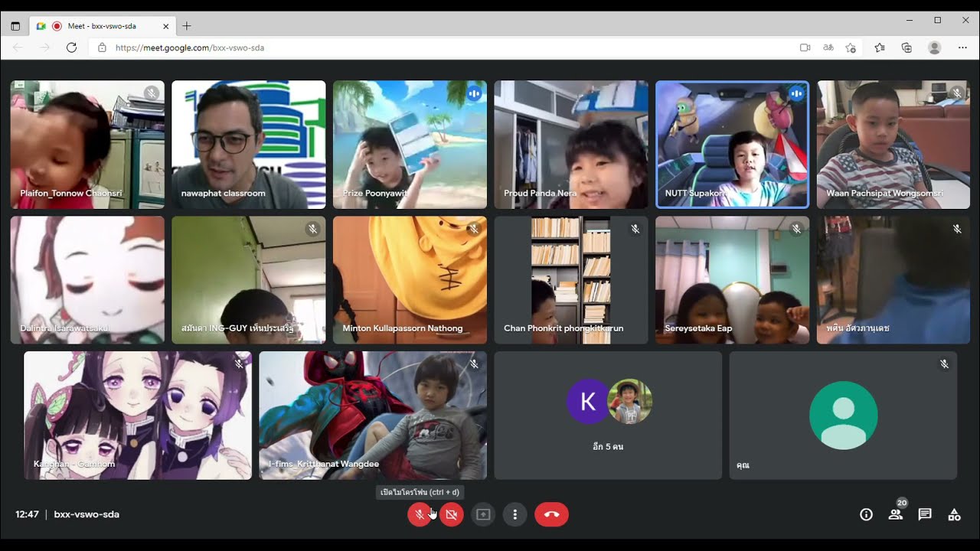Click the muted mic icon on Minton Kullapassorn tile
The width and height of the screenshot is (980, 551).
pos(474,229)
